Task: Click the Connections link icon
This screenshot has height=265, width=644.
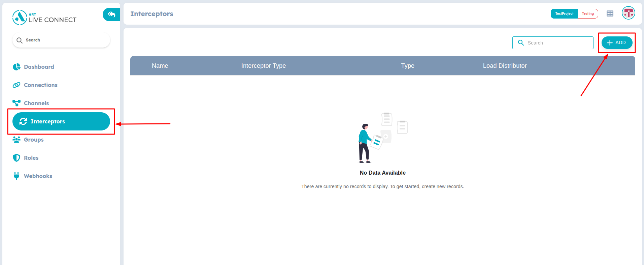Action: click(x=16, y=85)
